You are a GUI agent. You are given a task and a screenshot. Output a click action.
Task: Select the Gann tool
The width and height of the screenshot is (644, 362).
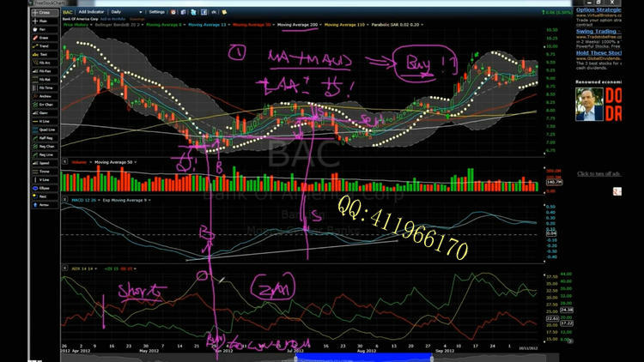[x=45, y=113]
